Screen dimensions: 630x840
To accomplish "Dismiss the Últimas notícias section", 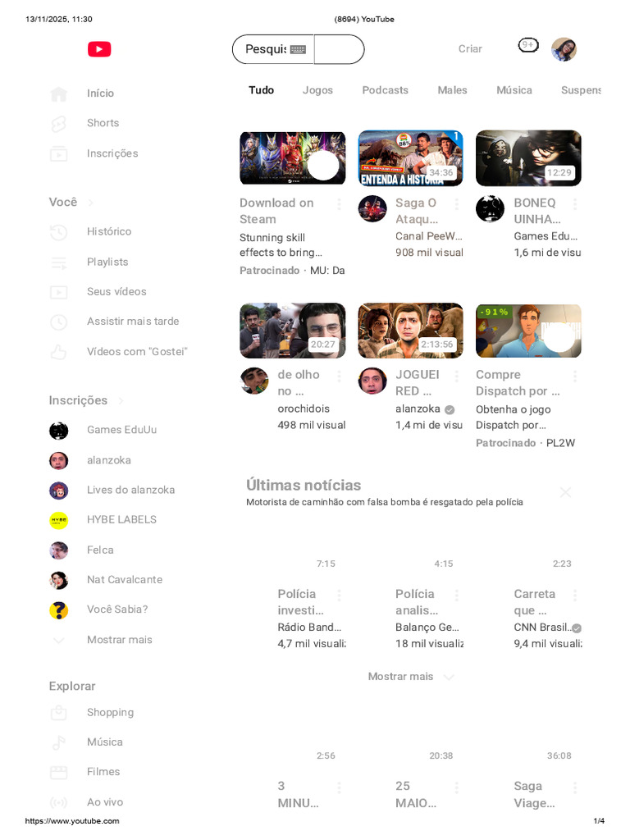I will point(565,492).
